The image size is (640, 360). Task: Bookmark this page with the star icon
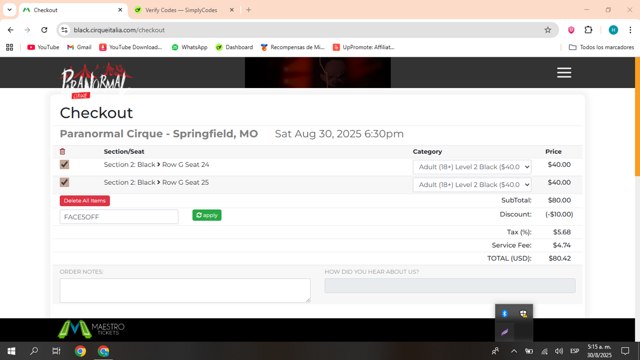pos(548,30)
